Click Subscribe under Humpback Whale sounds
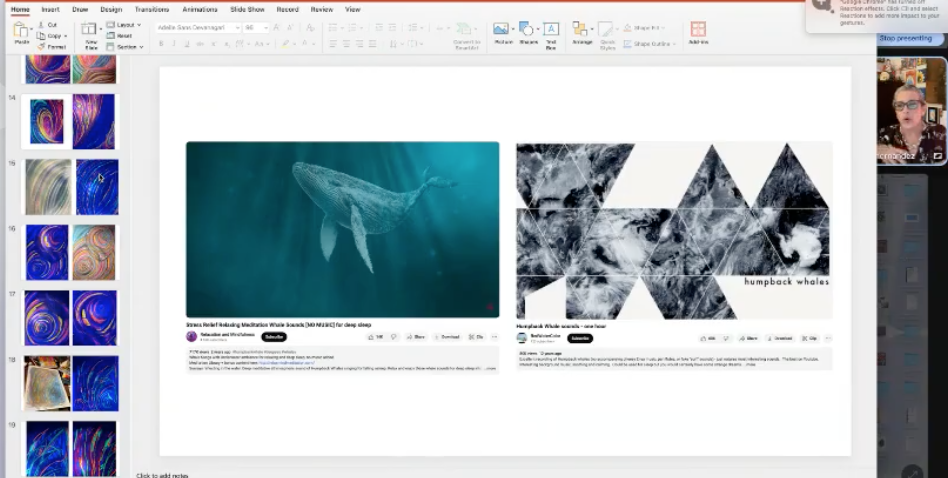This screenshot has width=948, height=478. (x=580, y=338)
